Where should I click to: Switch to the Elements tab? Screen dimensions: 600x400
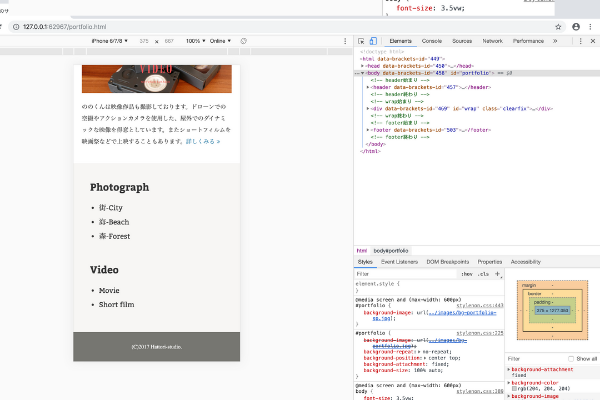pyautogui.click(x=400, y=41)
